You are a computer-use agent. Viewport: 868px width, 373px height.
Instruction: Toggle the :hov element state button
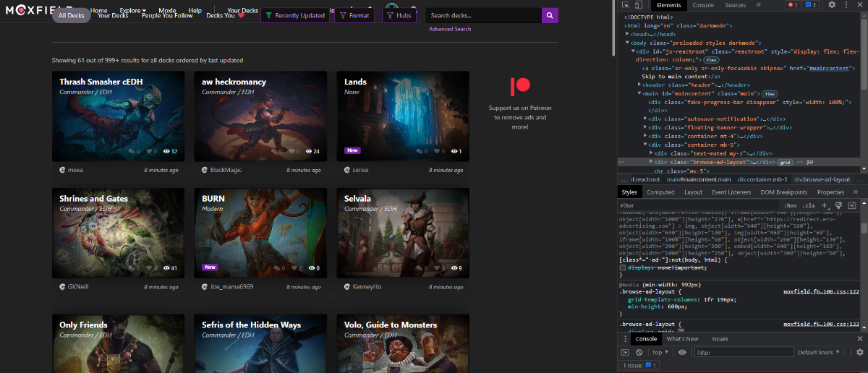point(792,206)
